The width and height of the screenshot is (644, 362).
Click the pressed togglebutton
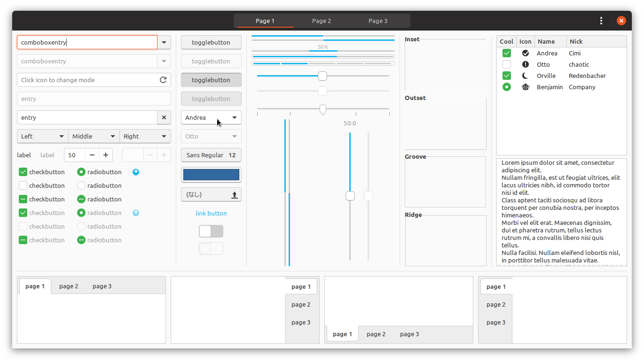coord(211,80)
